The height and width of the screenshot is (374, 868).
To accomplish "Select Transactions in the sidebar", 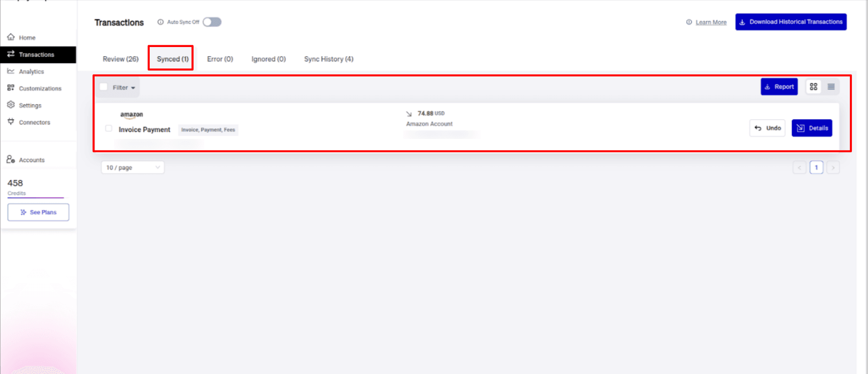I will click(37, 54).
